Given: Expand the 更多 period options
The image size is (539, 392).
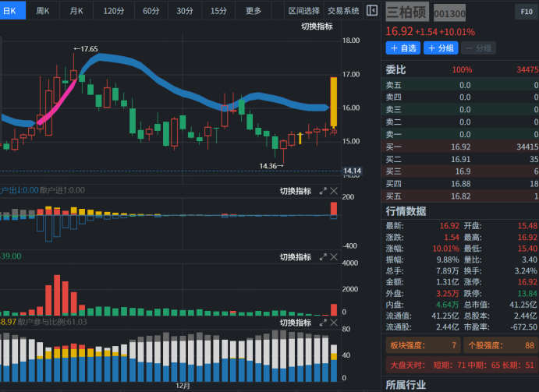Looking at the screenshot, I should 254,11.
